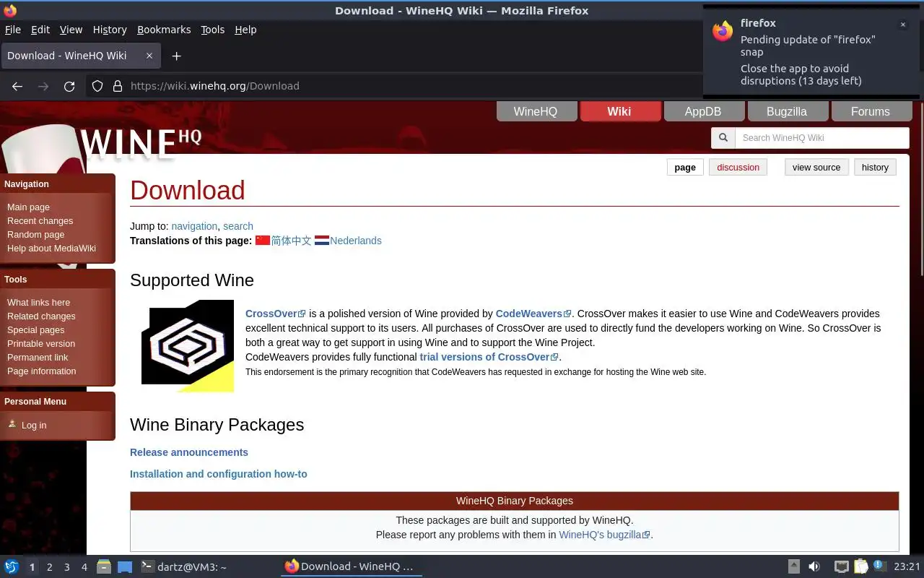Open a new tab with plus button
Image resolution: width=924 pixels, height=578 pixels.
pyautogui.click(x=176, y=56)
